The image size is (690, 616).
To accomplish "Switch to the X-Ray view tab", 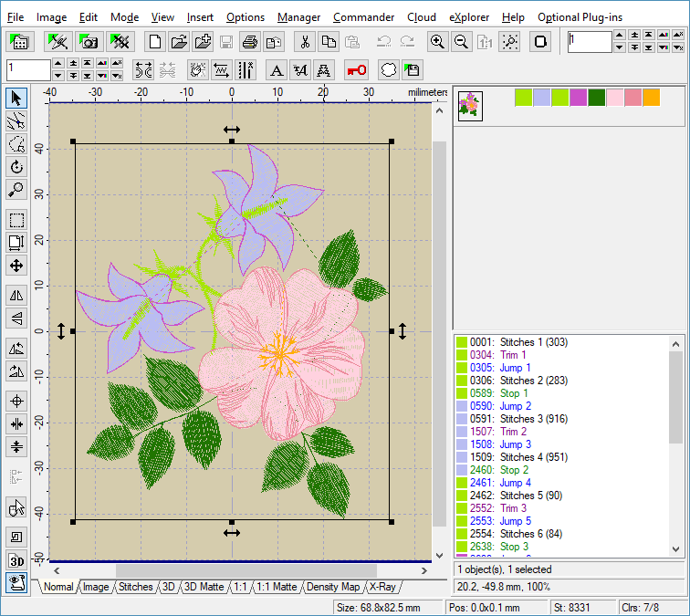I will (x=382, y=587).
